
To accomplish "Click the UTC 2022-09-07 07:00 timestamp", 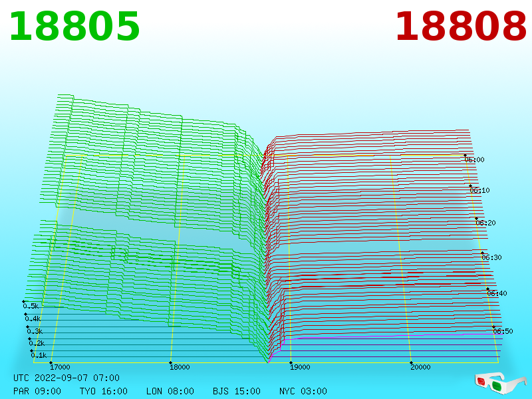I will point(66,378).
